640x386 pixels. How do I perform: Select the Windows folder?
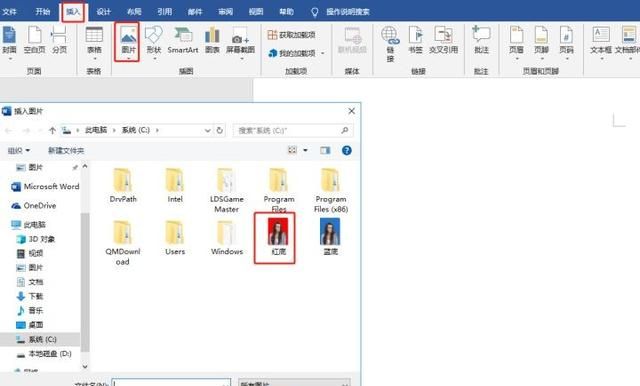tap(227, 238)
